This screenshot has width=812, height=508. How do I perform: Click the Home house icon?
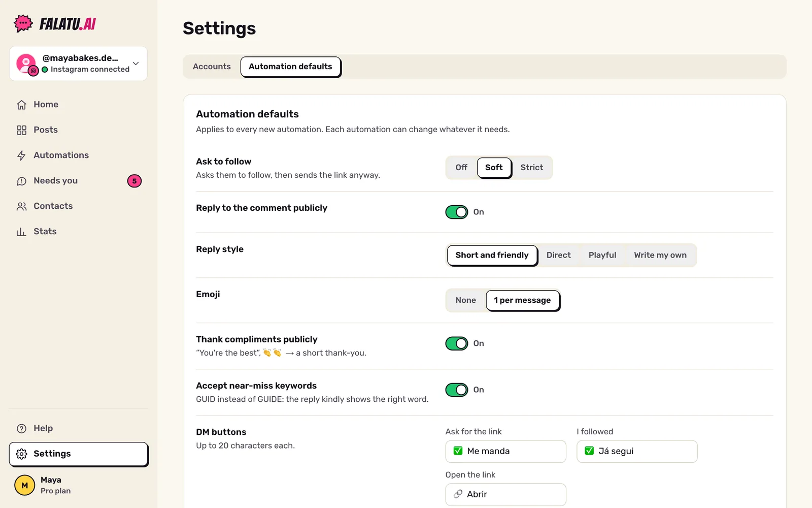tap(21, 105)
